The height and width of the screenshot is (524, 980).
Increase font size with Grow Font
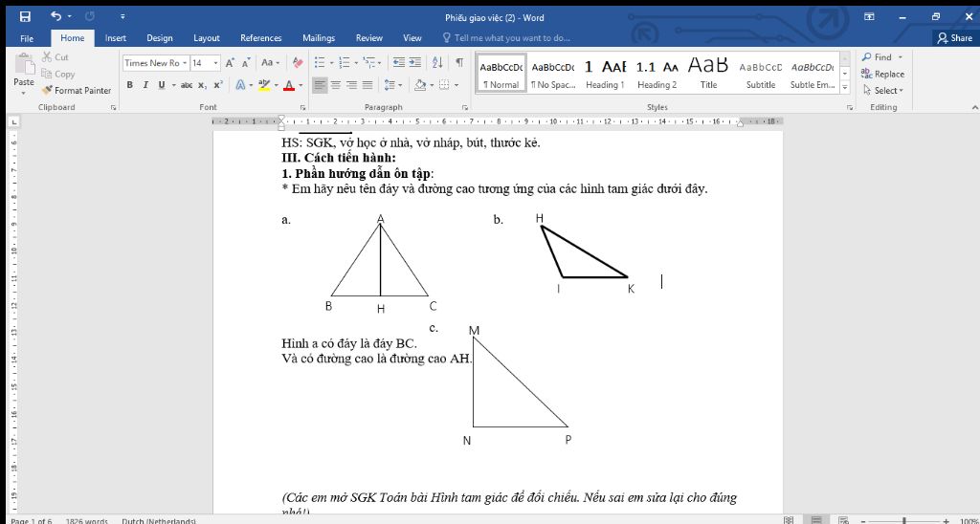pos(230,63)
